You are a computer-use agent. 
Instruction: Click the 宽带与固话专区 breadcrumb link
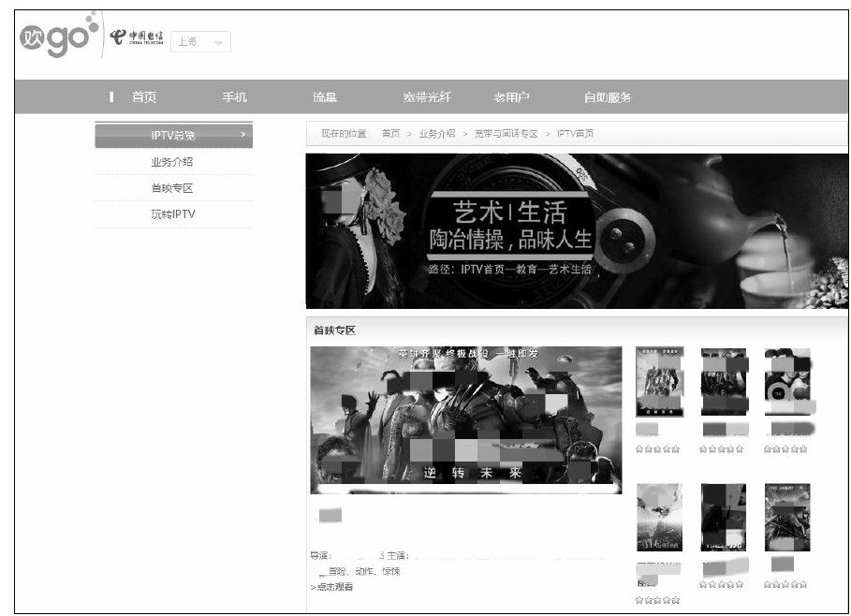click(506, 134)
